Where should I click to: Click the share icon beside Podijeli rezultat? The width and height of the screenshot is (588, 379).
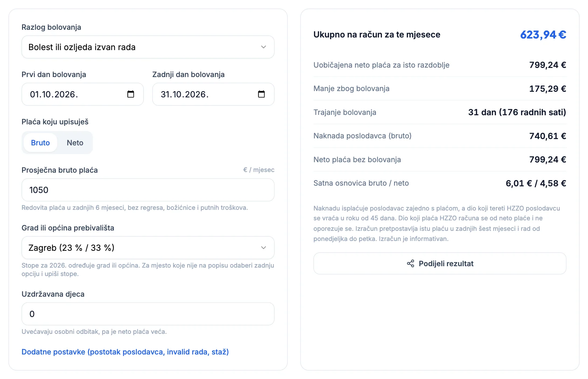411,263
